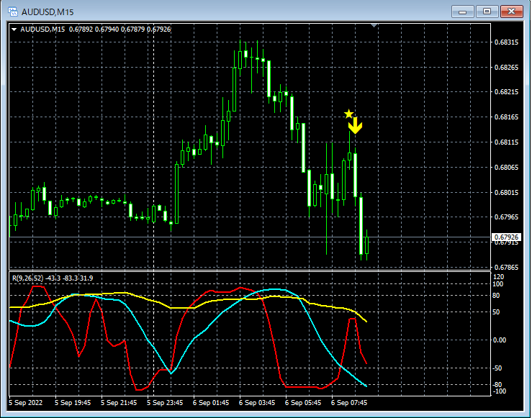Image resolution: width=532 pixels, height=418 pixels.
Task: Click the 0.68265 price scale label
Action: pyautogui.click(x=506, y=68)
